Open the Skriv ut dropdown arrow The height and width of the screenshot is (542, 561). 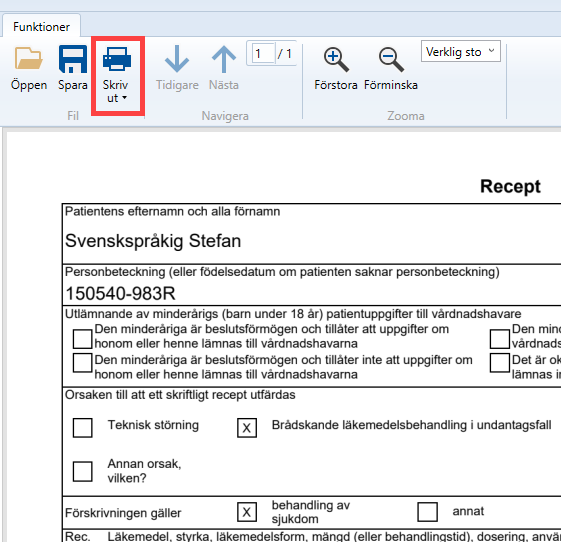(125, 98)
